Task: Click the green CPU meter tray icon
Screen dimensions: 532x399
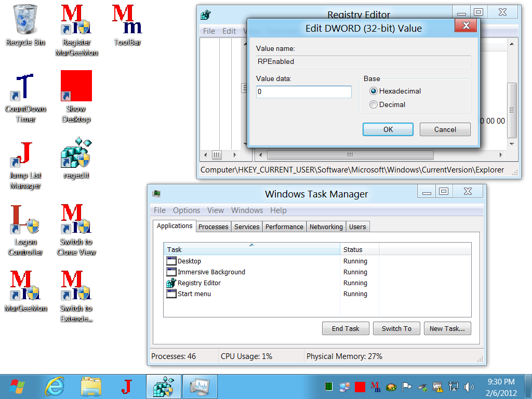Action: pyautogui.click(x=328, y=387)
